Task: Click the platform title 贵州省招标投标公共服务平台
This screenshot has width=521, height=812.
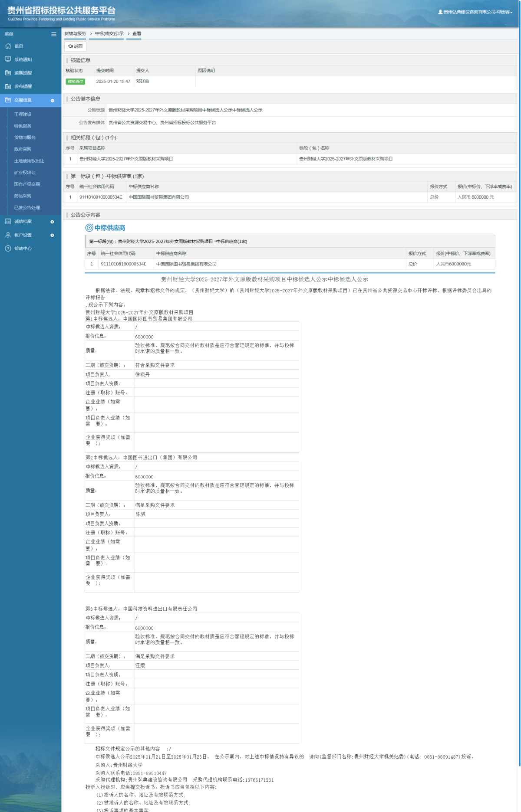Action: click(x=62, y=11)
